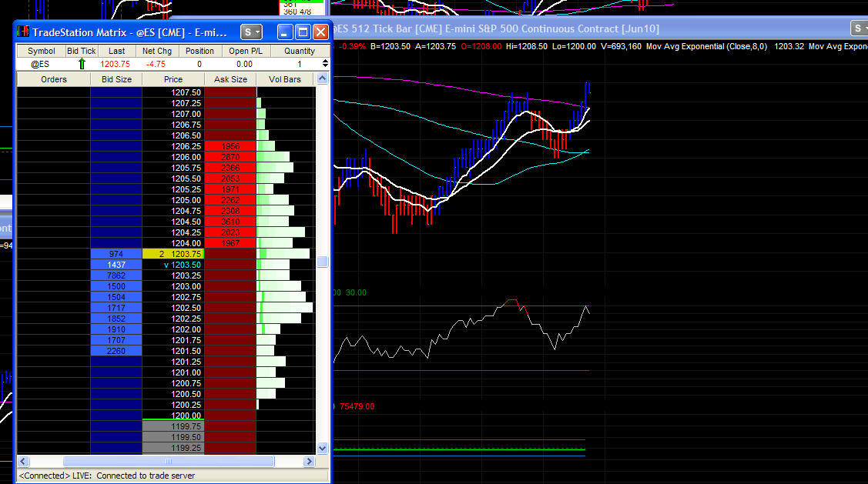
Task: Click the Bid Tick column header
Action: [x=82, y=51]
